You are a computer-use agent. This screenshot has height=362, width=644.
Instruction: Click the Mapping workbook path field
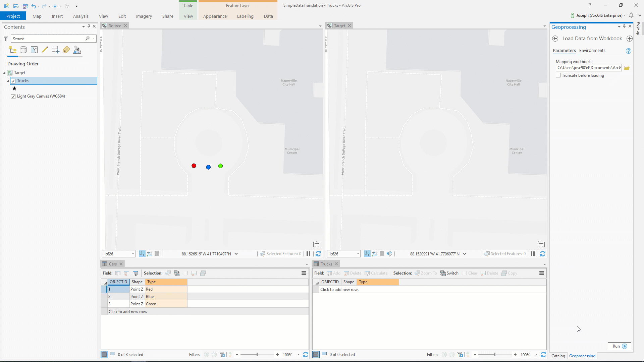(589, 68)
